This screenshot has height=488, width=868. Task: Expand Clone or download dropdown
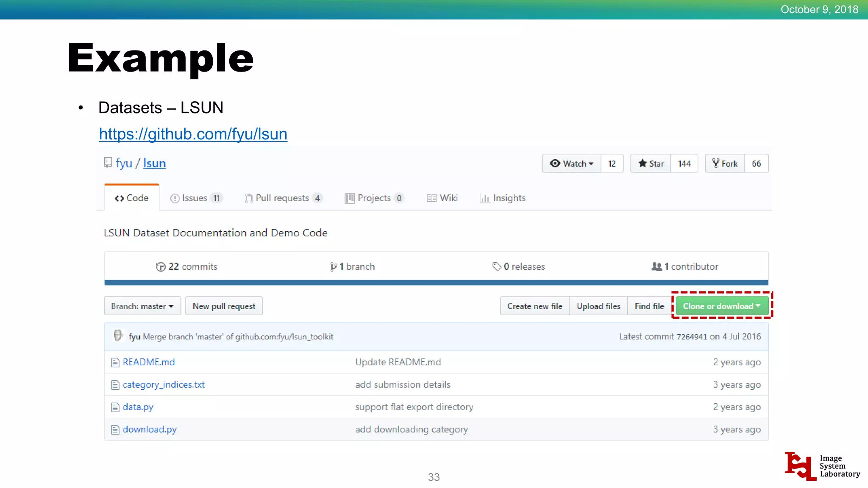[722, 306]
